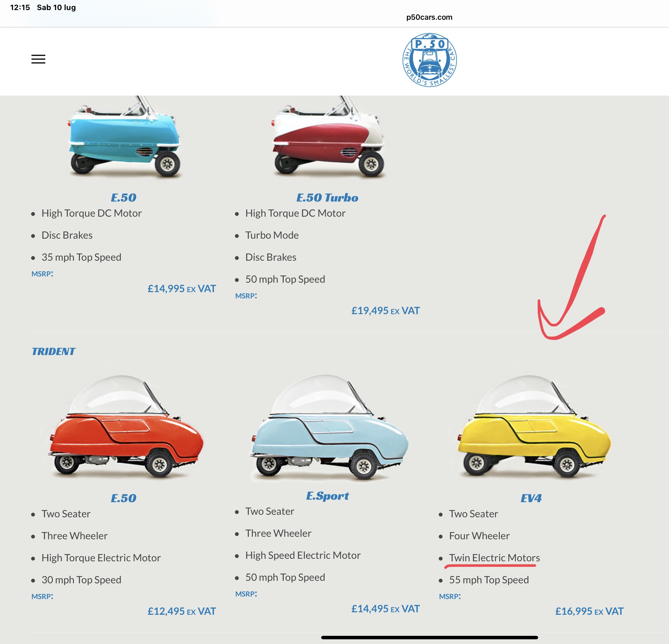
Task: Tap the date Sab 10 lug in the status bar
Action: 56,8
